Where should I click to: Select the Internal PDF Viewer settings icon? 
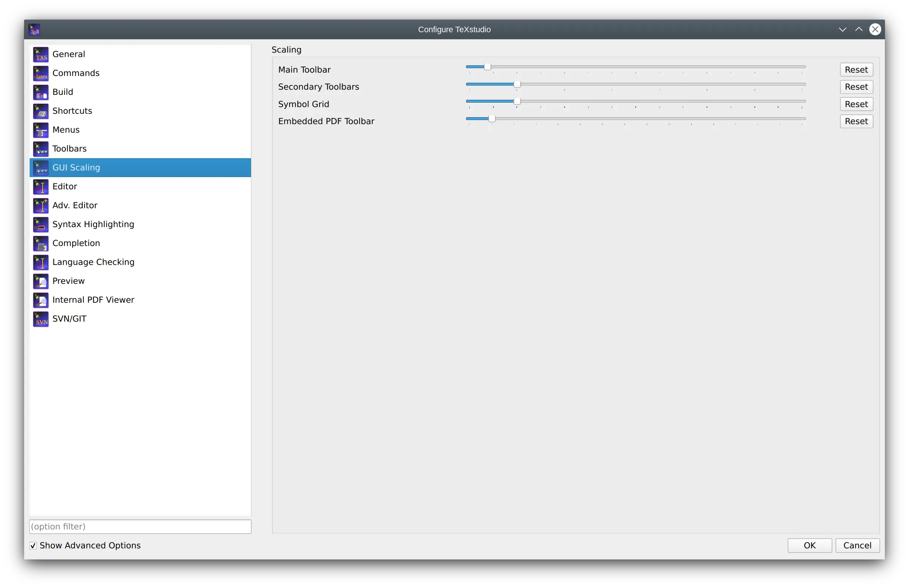coord(40,299)
